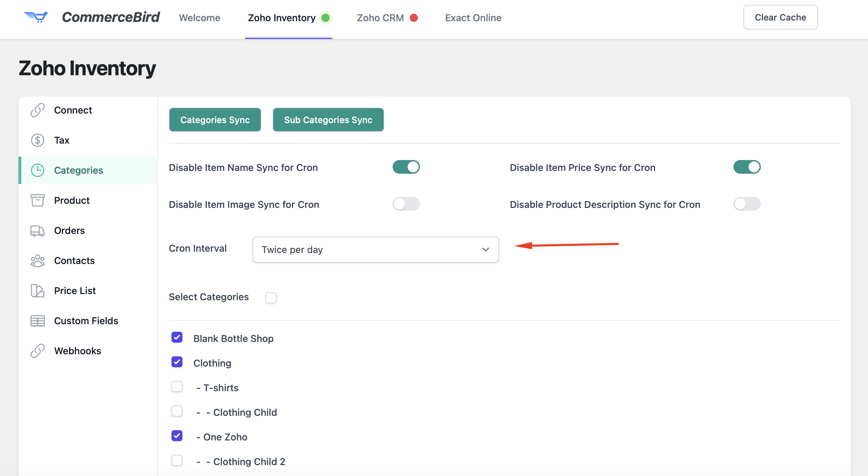Click the Categories clock icon
Viewport: 868px width, 476px height.
tap(38, 170)
